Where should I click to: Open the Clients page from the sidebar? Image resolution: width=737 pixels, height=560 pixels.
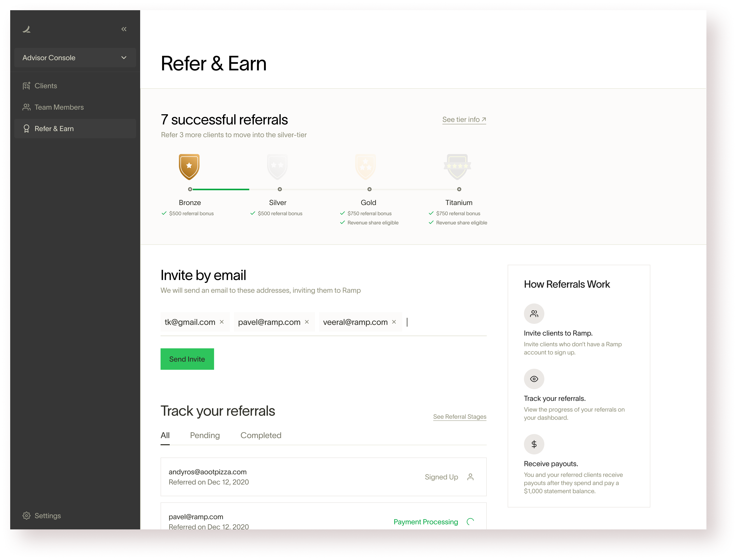(46, 86)
